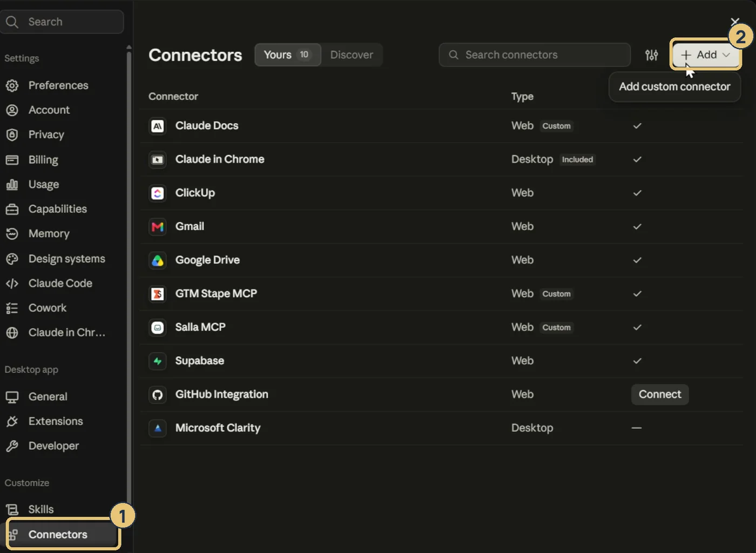Switch to the Yours tab
The height and width of the screenshot is (553, 756).
(x=288, y=55)
